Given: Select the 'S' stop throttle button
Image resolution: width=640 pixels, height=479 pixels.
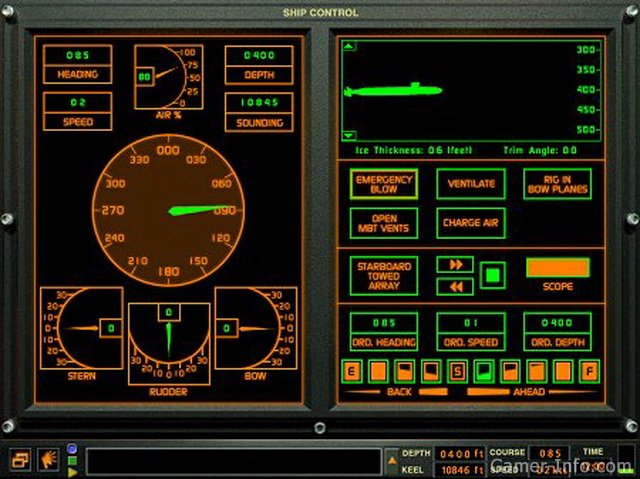Looking at the screenshot, I should click(457, 371).
